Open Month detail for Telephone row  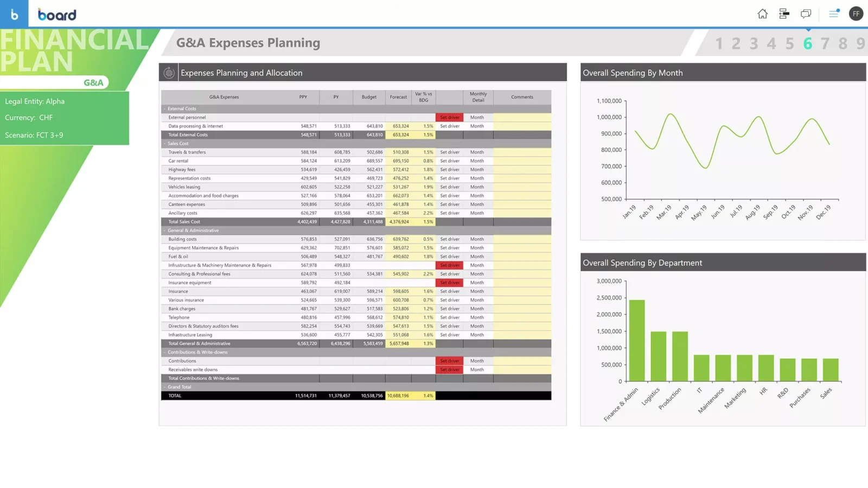pyautogui.click(x=477, y=318)
